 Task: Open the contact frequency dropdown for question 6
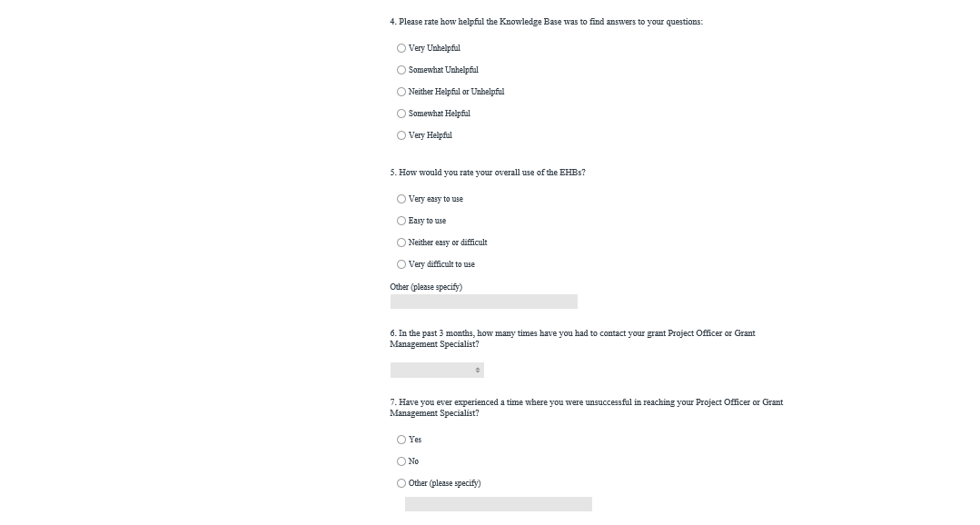coord(437,371)
